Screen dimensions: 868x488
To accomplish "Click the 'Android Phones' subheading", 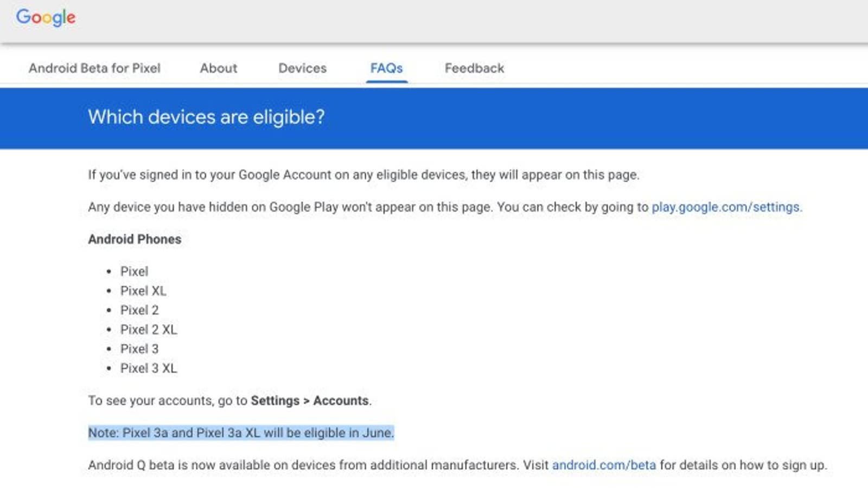I will coord(135,239).
